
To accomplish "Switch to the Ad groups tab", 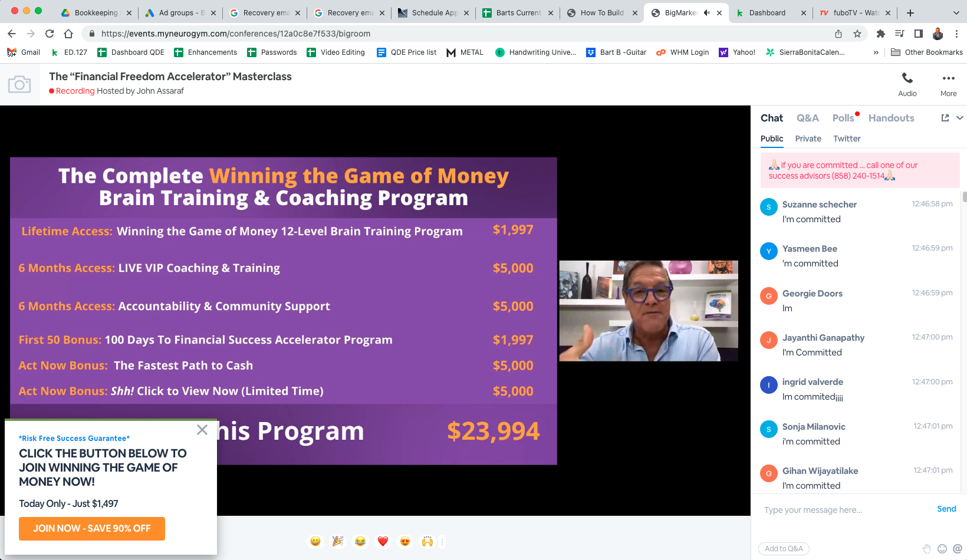I will (182, 12).
